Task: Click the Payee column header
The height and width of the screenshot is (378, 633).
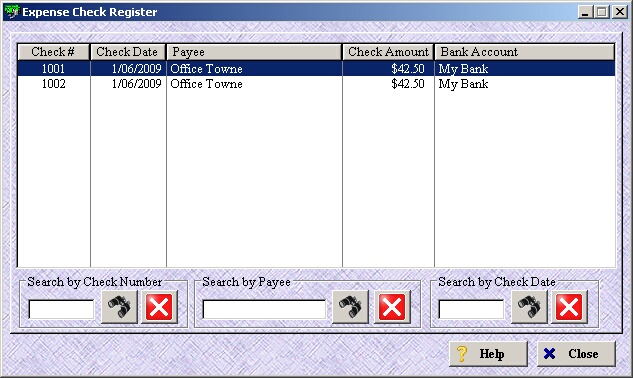Action: tap(254, 52)
